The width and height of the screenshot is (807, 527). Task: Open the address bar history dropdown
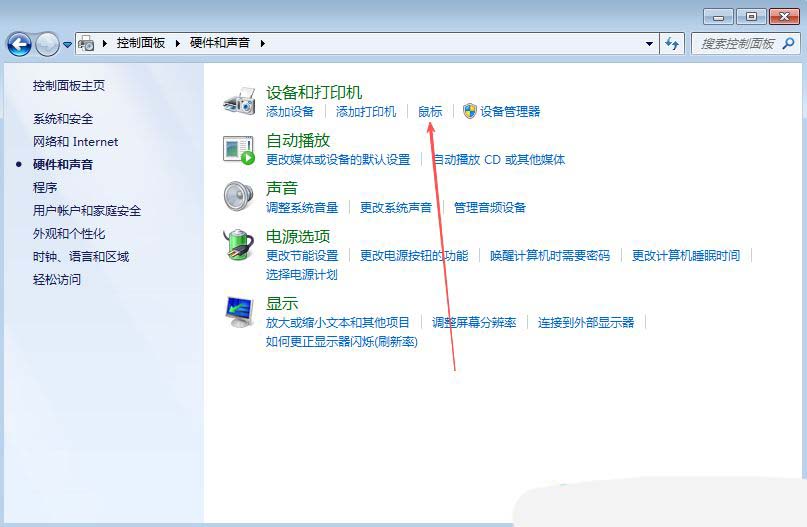[649, 44]
